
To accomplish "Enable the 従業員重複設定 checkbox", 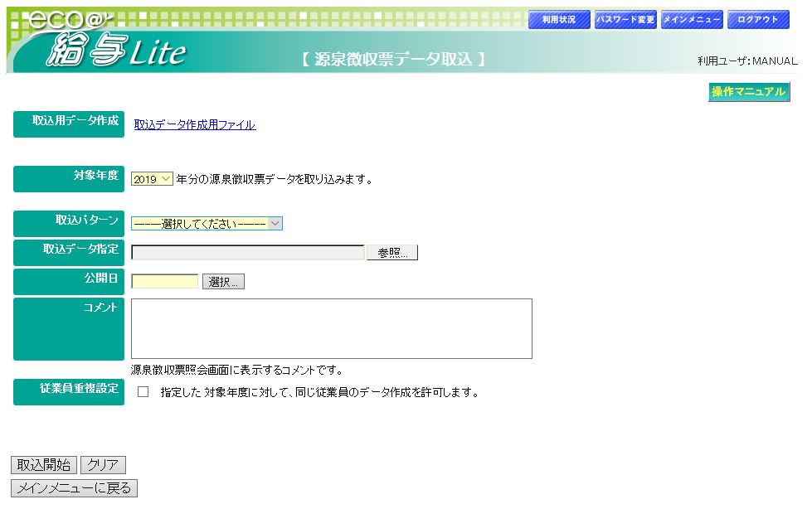I will click(143, 392).
